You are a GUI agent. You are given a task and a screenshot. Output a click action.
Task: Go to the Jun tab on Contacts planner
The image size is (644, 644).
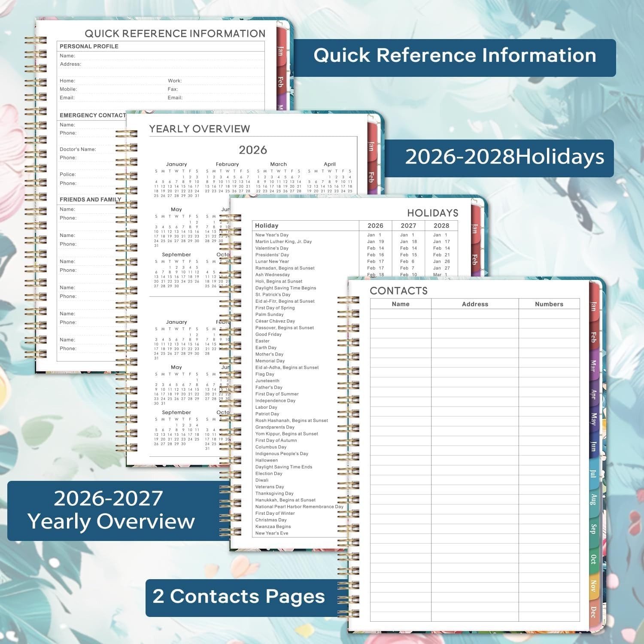click(x=594, y=446)
